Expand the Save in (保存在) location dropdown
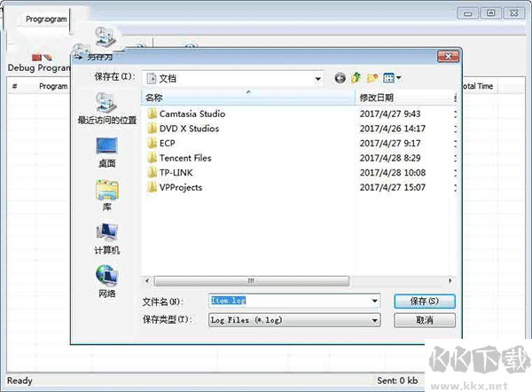 317,78
